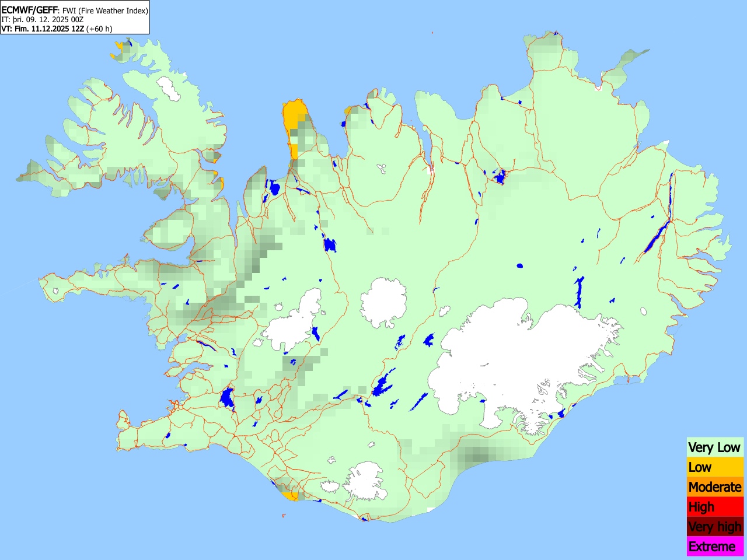Click the Extreme legend color swatch
This screenshot has width=747, height=560.
pyautogui.click(x=715, y=547)
